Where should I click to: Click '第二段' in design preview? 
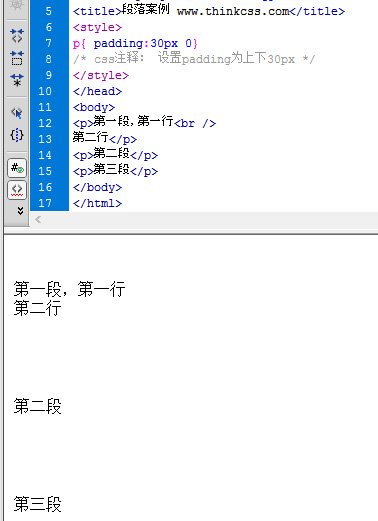tap(37, 406)
